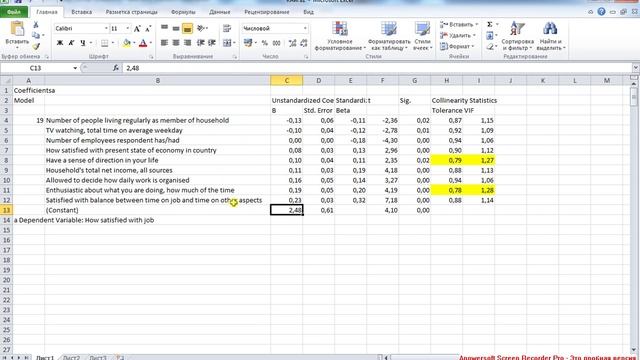
Task: Open the Числовой number format dropdown
Action: point(305,28)
